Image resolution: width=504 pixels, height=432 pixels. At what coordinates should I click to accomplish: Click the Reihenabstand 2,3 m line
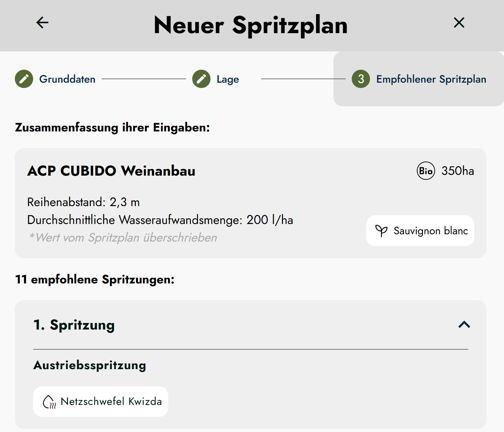coord(83,202)
